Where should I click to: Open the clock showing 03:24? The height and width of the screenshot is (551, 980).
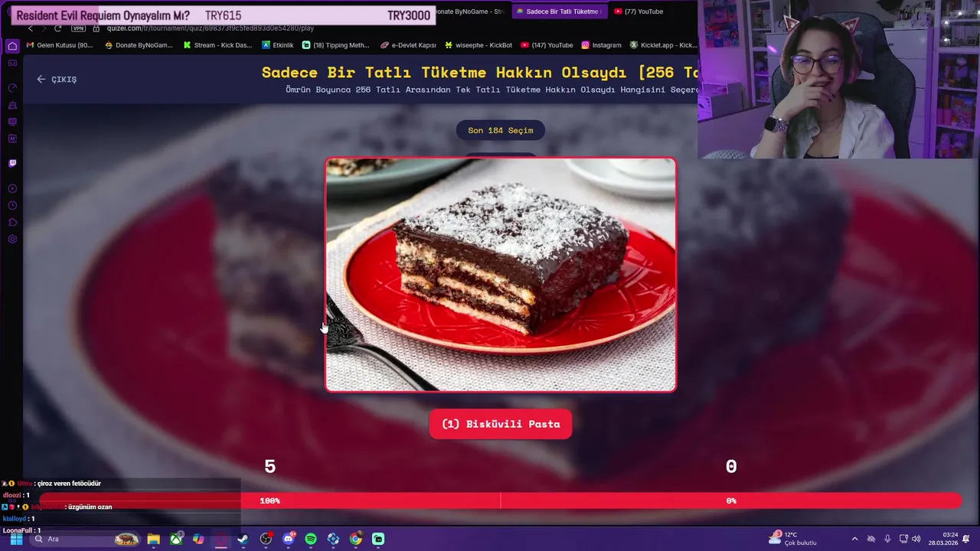(943, 539)
